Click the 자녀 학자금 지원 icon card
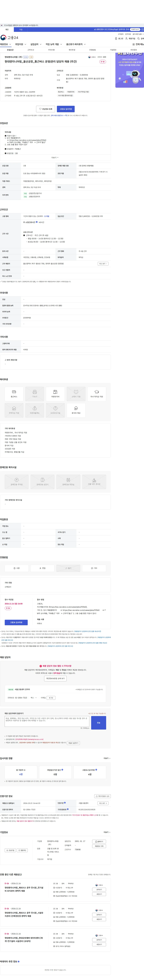144x980 pixels. [x=97, y=394]
